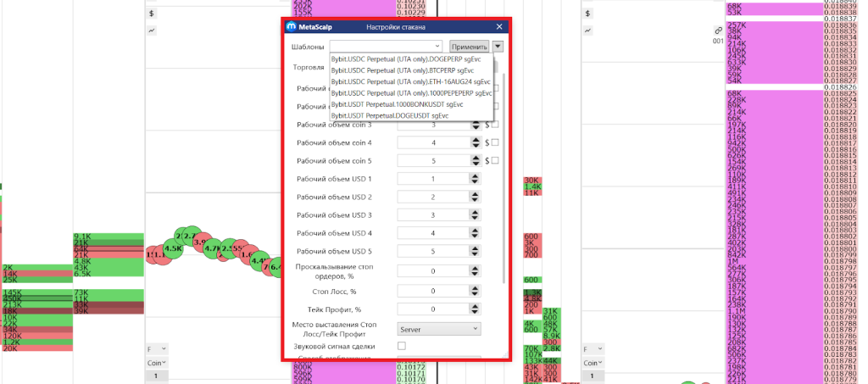Screen dimensions: 868x384
Task: Click the chart line icon beside the 0.0188 ladder
Action: coord(587,31)
